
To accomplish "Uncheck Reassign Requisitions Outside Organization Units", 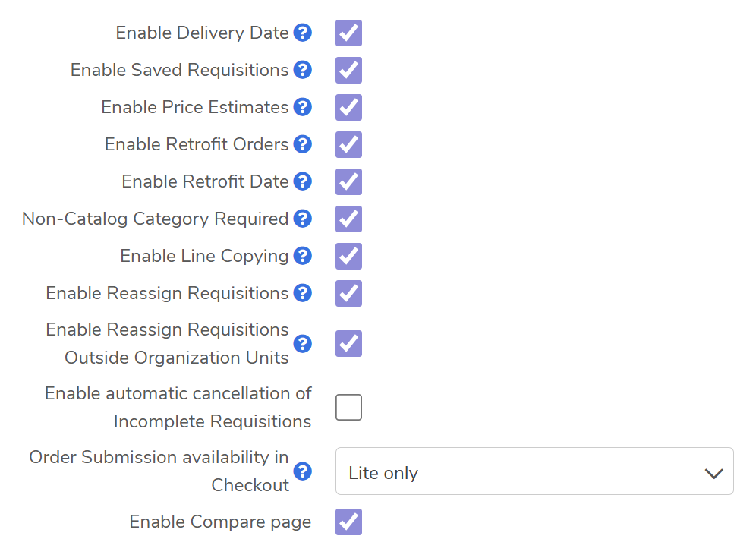I will 348,343.
